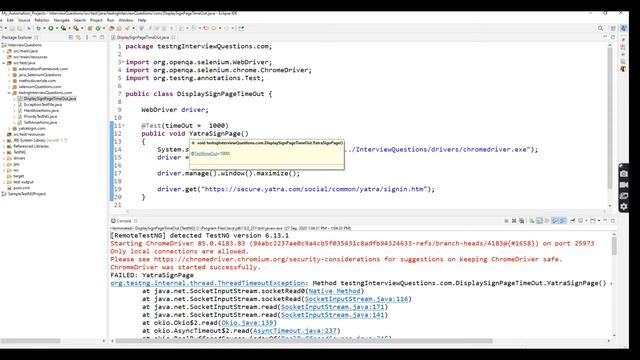Click Remove Launch X icon in console
This screenshot has width=640, height=360.
[514, 221]
